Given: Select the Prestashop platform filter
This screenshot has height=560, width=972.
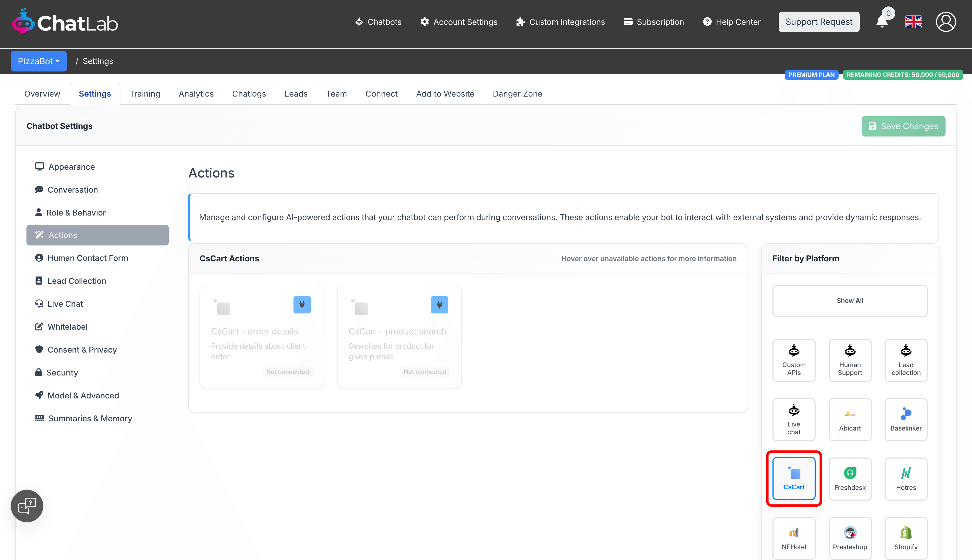Looking at the screenshot, I should point(850,538).
